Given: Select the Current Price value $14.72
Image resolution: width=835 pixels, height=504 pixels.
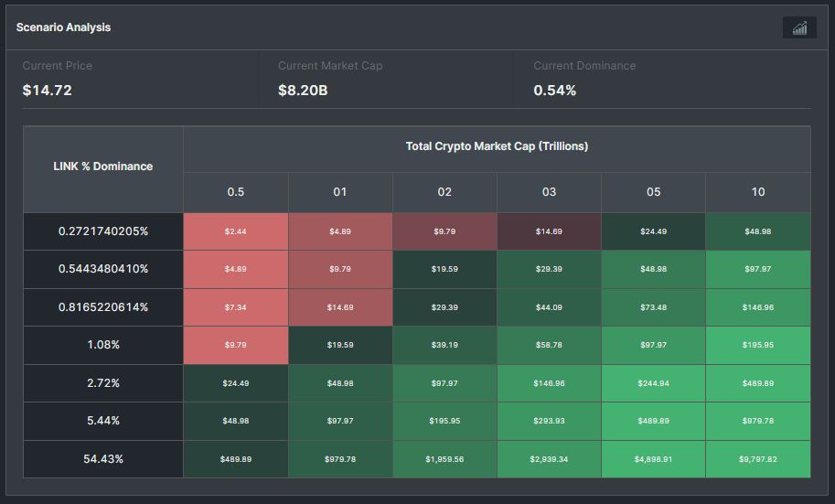Looking at the screenshot, I should click(x=47, y=90).
